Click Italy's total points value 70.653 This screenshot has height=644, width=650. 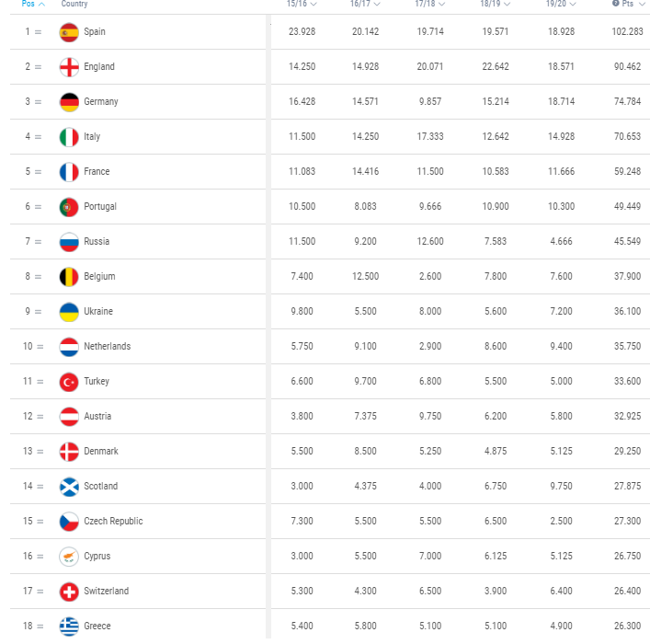click(x=627, y=136)
